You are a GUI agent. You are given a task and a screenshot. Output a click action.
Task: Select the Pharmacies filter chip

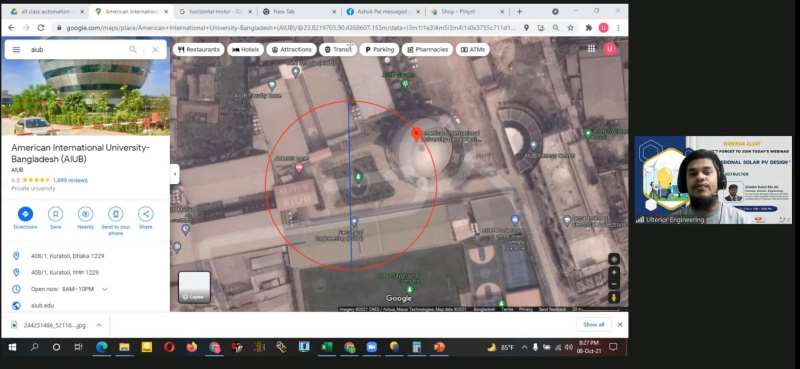(427, 50)
